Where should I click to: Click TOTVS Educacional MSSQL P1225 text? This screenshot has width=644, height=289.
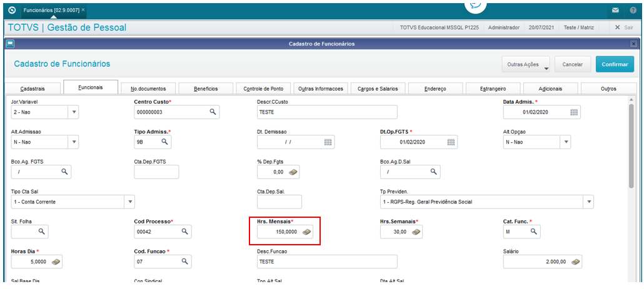click(x=439, y=27)
